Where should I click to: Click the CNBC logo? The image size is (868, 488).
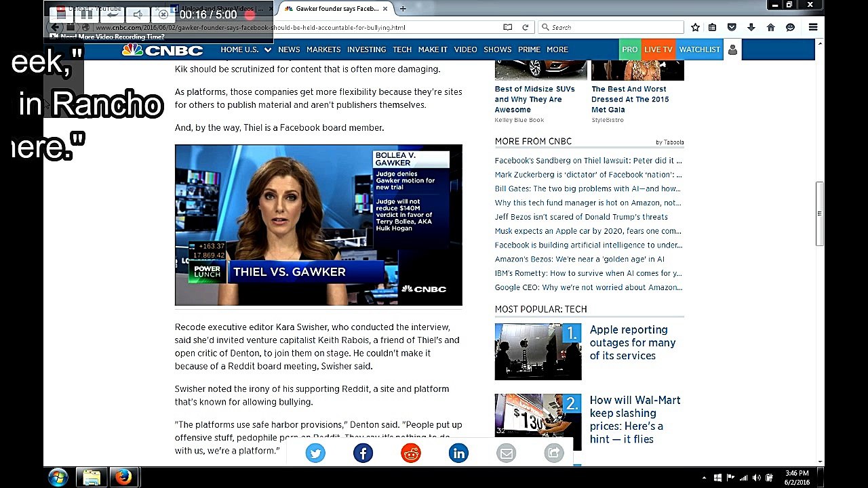[163, 49]
